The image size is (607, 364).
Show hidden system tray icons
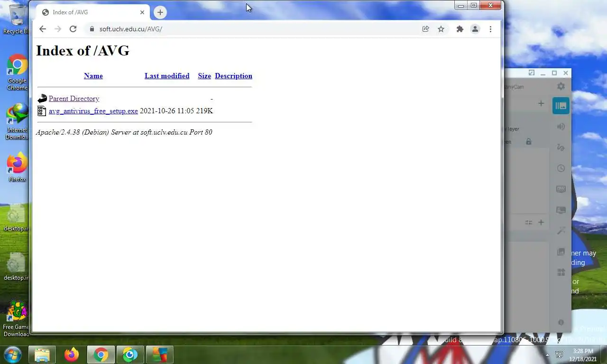pyautogui.click(x=547, y=355)
